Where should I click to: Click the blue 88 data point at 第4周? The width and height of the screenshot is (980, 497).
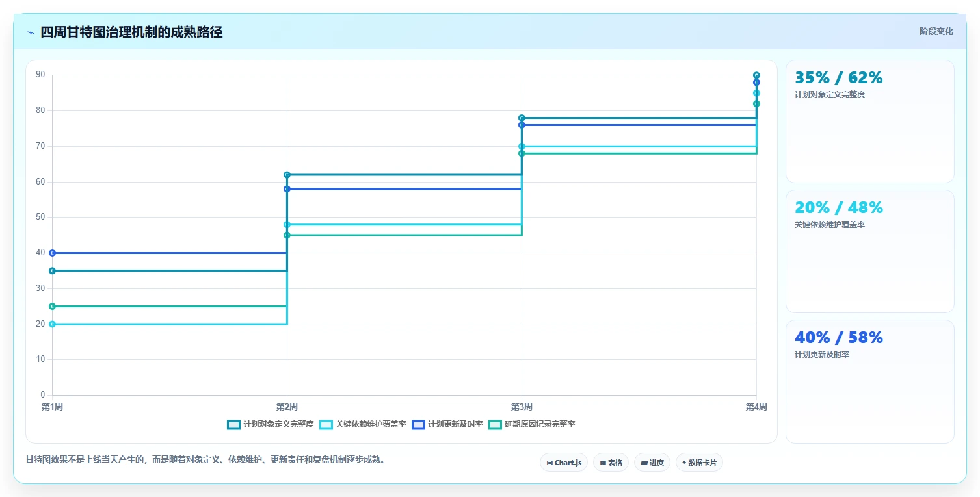(756, 83)
